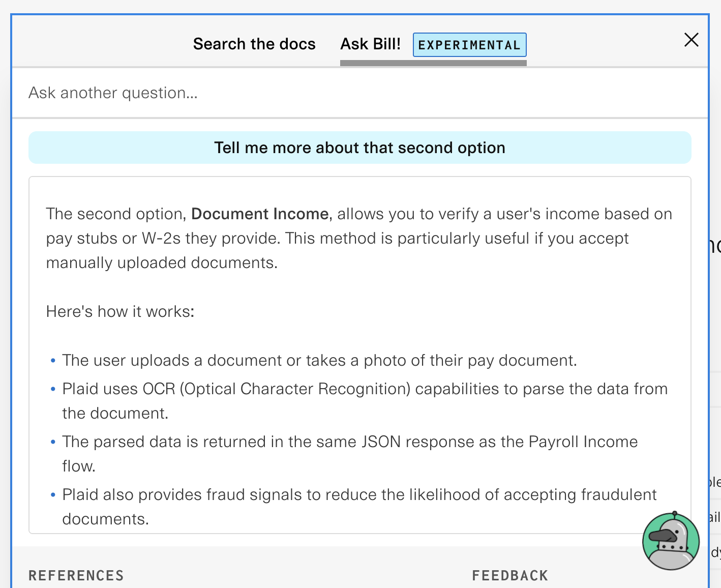
Task: Click the blue dot before 'Plaid also provides'
Action: (x=53, y=495)
